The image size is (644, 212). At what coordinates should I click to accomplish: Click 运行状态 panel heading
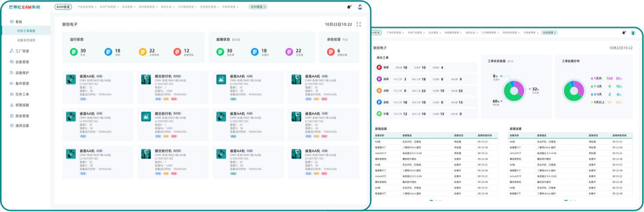[x=76, y=39]
